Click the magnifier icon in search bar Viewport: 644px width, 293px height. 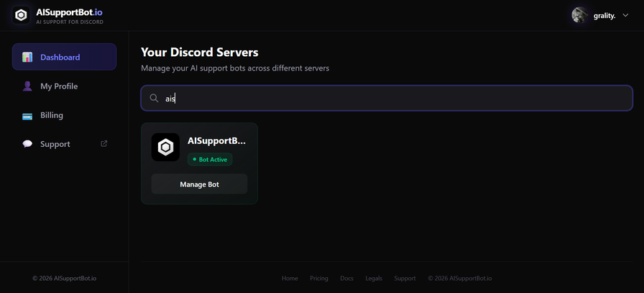click(154, 98)
